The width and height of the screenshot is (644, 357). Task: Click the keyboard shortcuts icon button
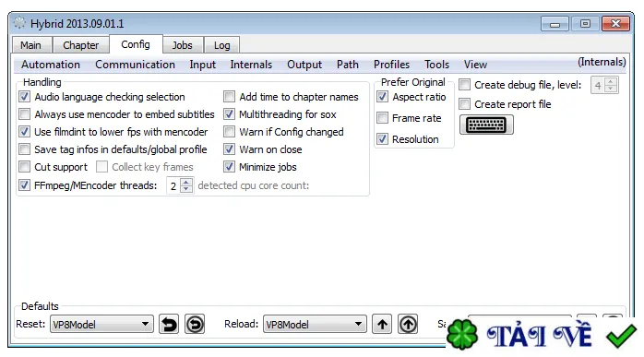486,125
